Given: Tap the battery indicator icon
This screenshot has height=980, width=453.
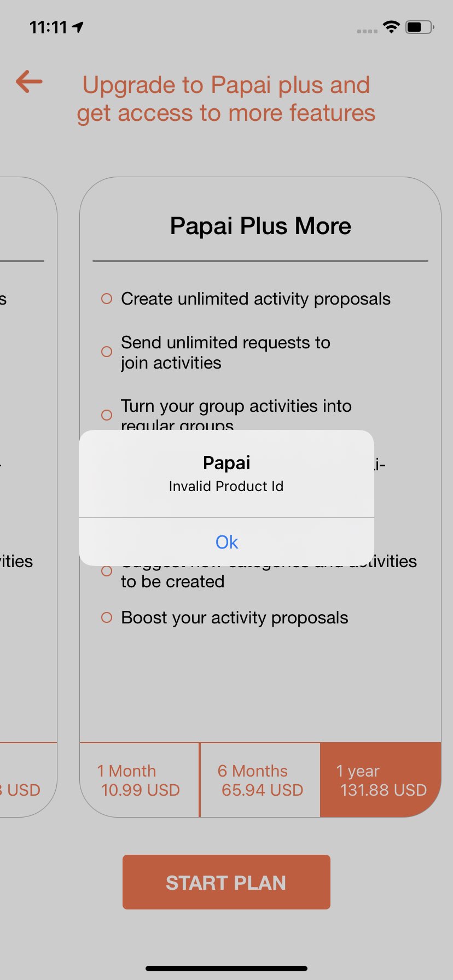Looking at the screenshot, I should pos(420,26).
